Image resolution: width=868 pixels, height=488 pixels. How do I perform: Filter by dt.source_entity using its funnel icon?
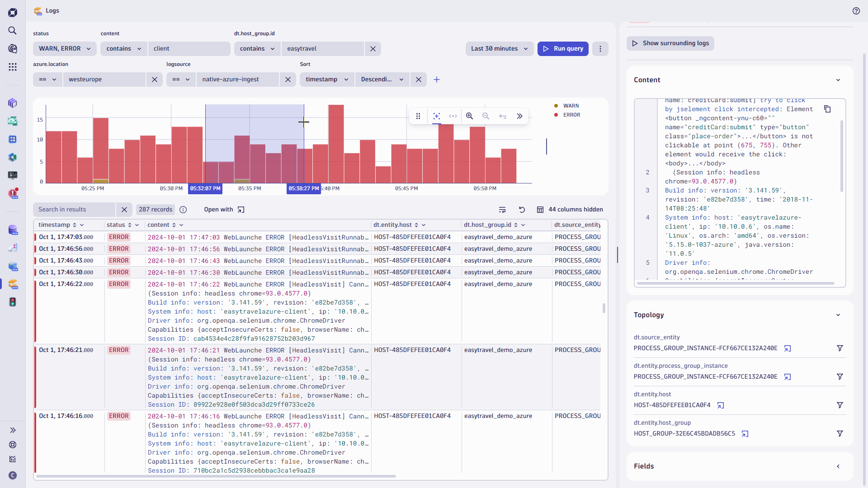840,348
